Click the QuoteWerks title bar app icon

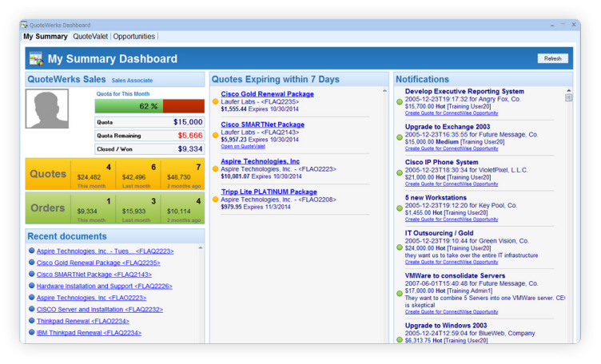click(x=25, y=25)
